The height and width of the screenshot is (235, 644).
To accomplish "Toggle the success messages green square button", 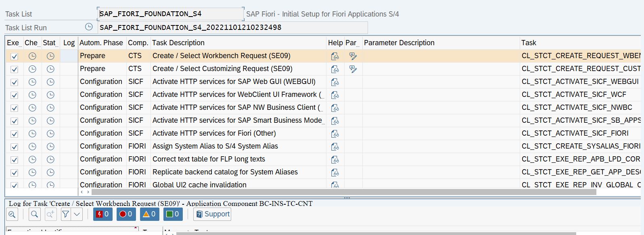I will [x=173, y=214].
